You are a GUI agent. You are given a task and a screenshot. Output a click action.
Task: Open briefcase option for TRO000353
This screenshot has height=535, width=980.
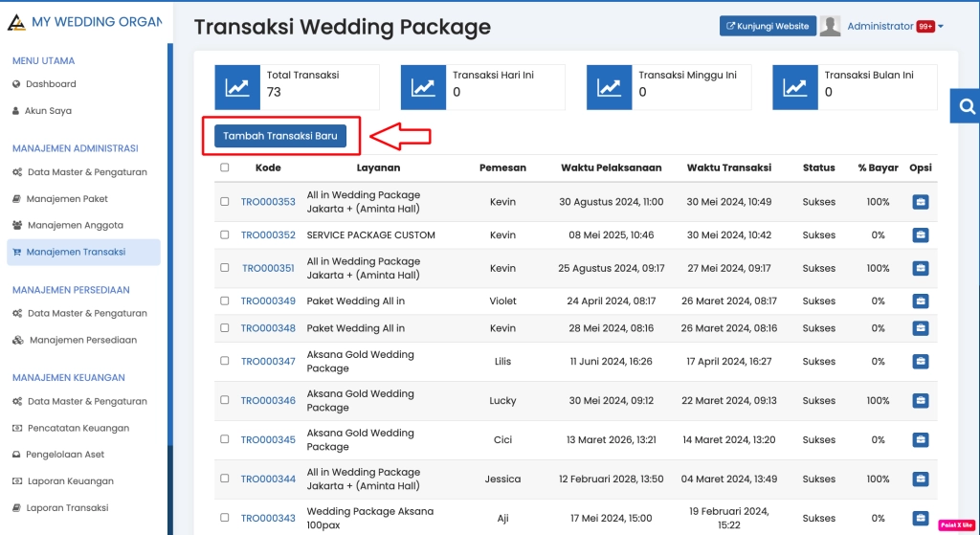click(920, 202)
